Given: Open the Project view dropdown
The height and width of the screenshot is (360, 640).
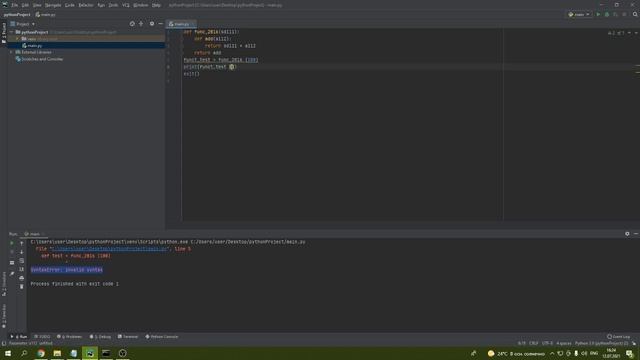Looking at the screenshot, I should [x=23, y=24].
